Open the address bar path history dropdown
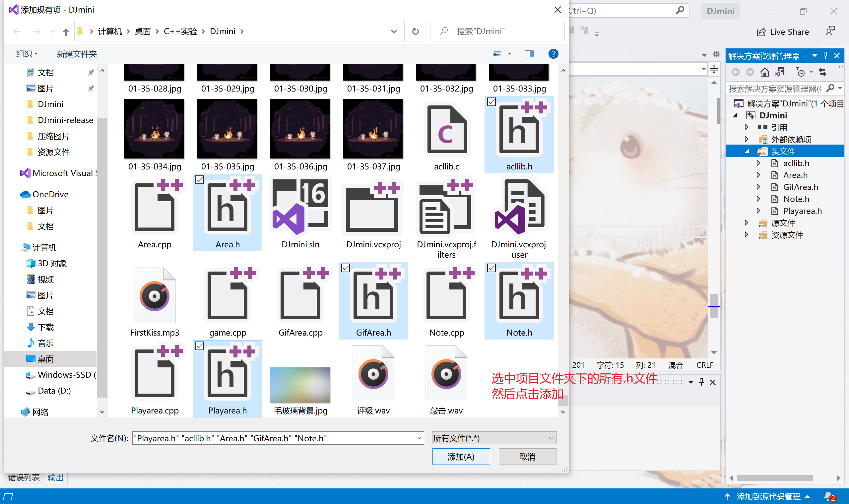849x504 pixels. pyautogui.click(x=394, y=31)
